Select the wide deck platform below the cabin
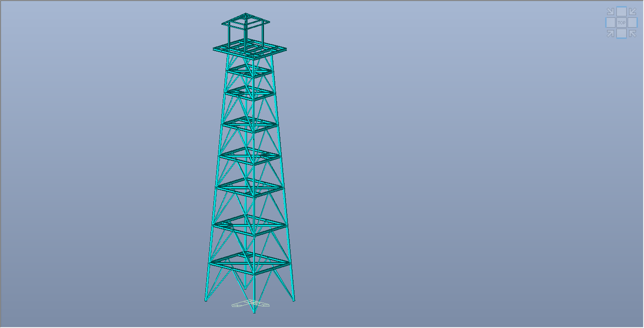Viewport: 644px width, 328px height. [249, 49]
